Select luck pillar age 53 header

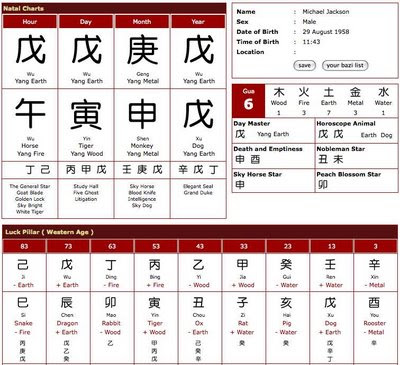point(156,246)
